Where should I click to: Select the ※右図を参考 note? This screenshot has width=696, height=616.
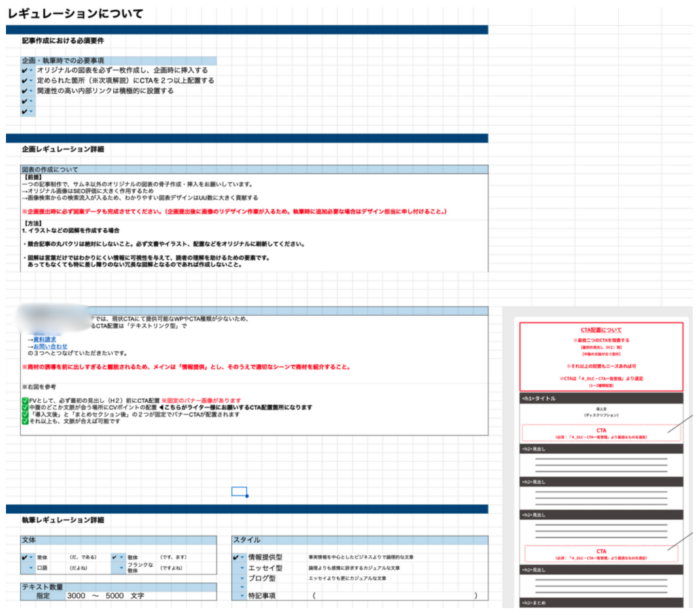click(x=39, y=388)
